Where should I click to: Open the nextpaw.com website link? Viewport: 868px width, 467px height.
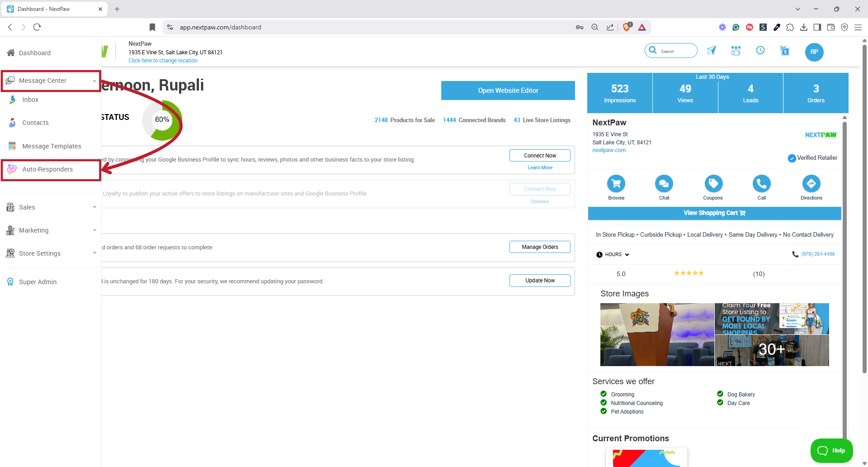609,150
